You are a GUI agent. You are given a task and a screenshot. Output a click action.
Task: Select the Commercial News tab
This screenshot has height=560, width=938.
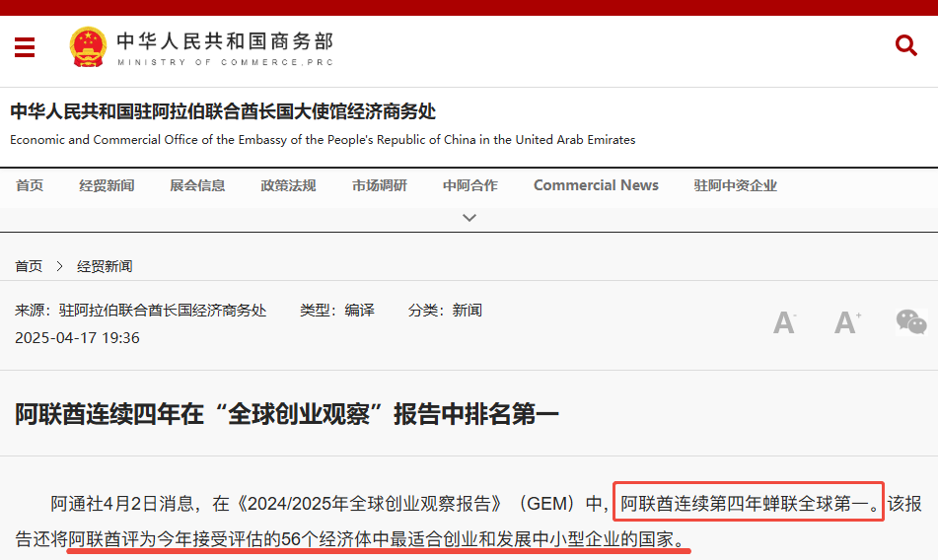(x=596, y=185)
